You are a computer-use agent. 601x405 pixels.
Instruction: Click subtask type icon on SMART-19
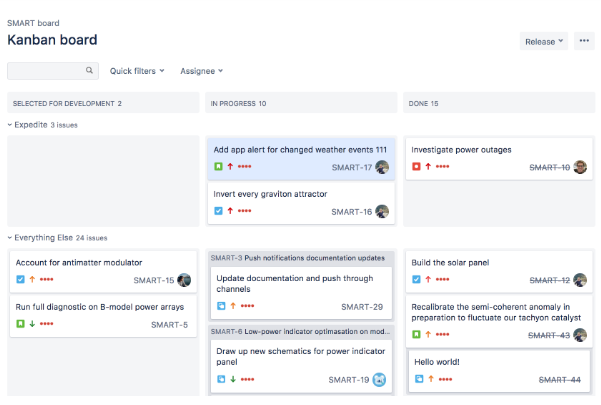221,379
